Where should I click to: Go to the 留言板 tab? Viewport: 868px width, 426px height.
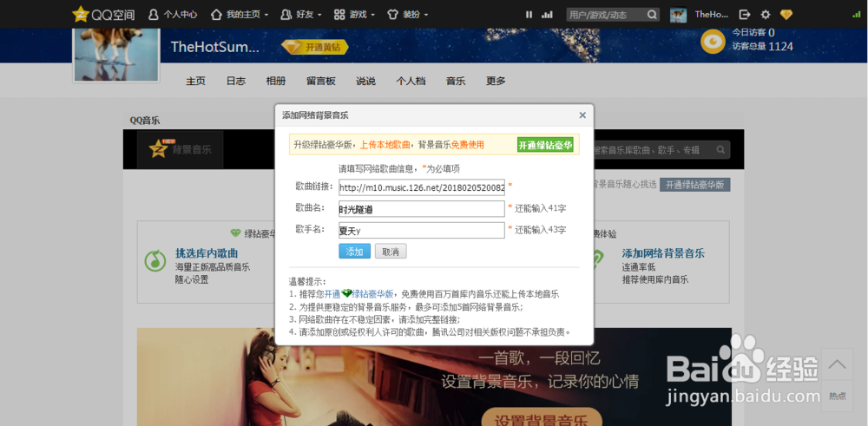[321, 82]
